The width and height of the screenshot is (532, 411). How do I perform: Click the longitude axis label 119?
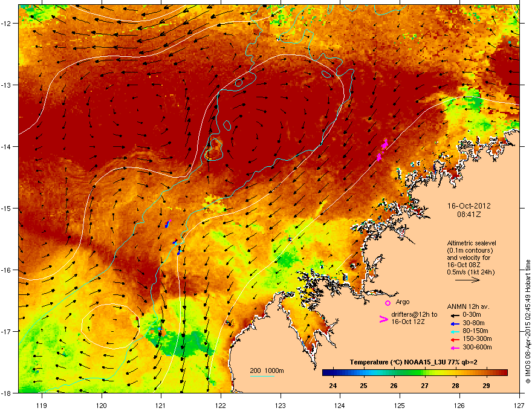coord(42,405)
